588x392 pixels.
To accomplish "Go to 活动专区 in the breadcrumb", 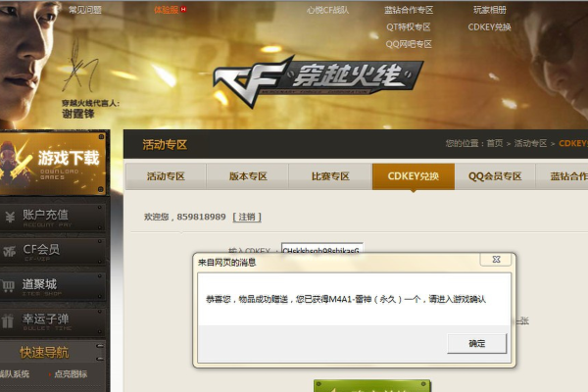I will tap(530, 143).
